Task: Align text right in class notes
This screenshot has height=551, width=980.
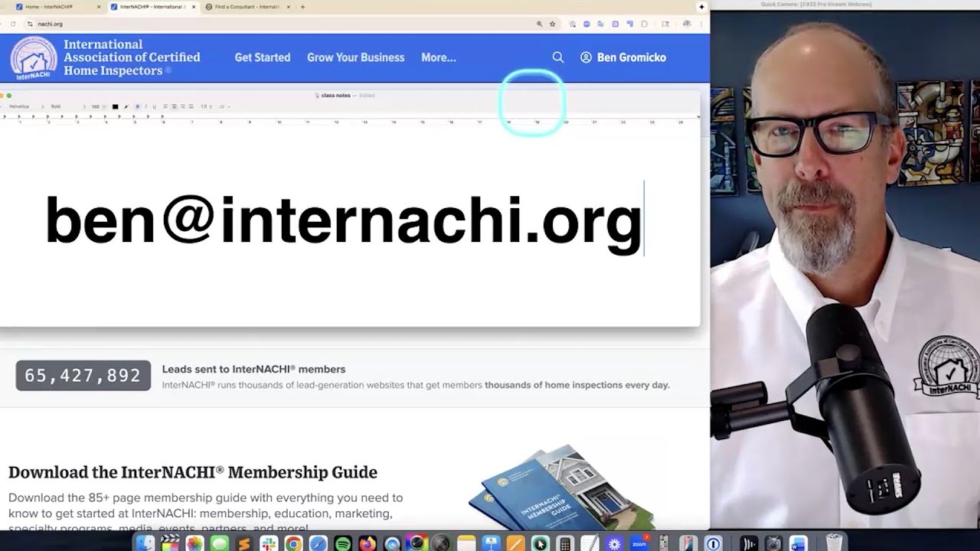Action: tap(182, 106)
